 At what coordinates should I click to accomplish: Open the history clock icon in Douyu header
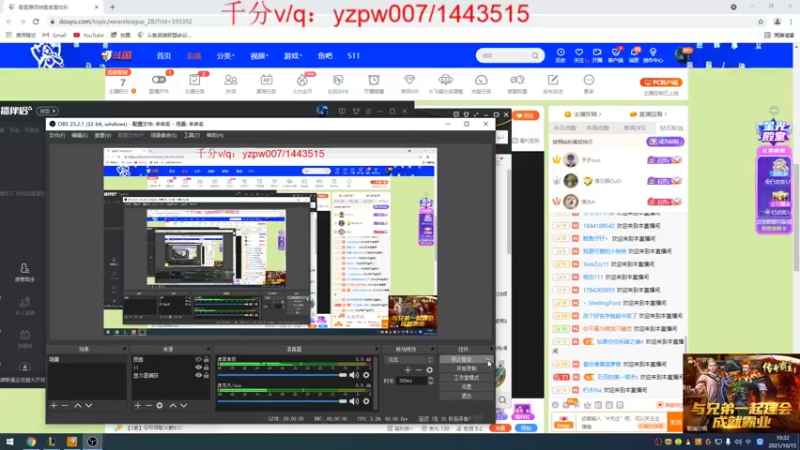click(x=560, y=53)
